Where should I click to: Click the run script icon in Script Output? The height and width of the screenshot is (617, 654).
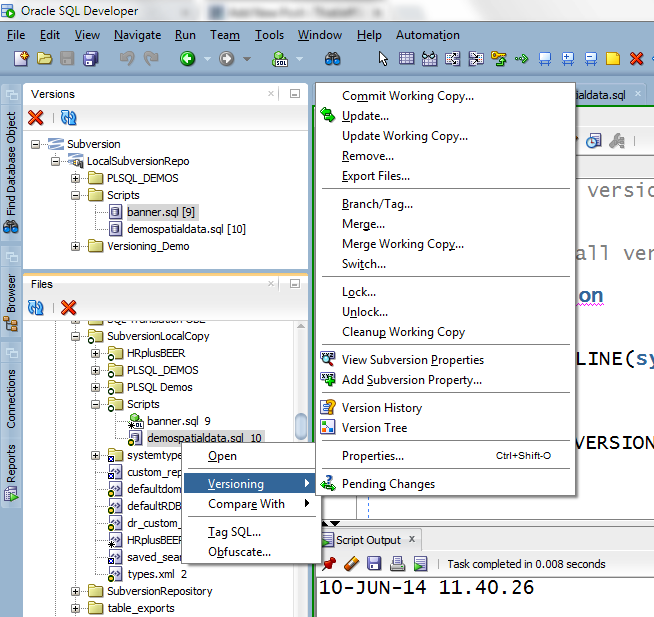[x=420, y=564]
